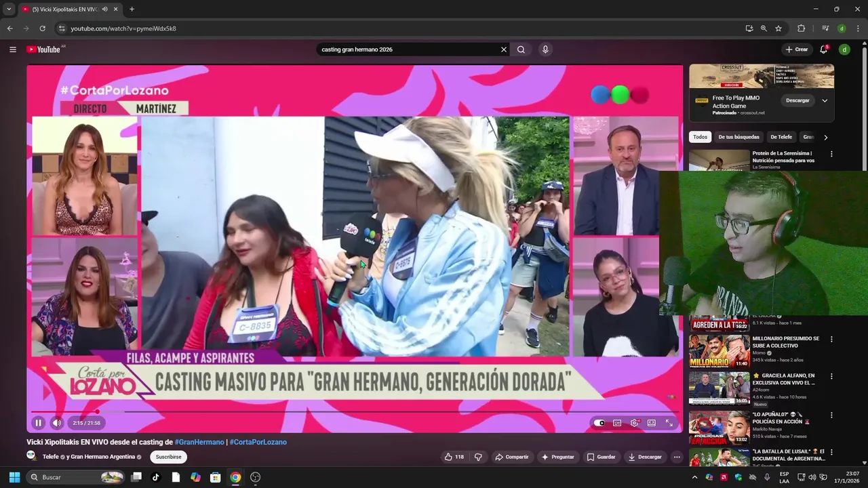Viewport: 868px width, 488px height.
Task: Show hidden system tray icons
Action: pos(694,477)
